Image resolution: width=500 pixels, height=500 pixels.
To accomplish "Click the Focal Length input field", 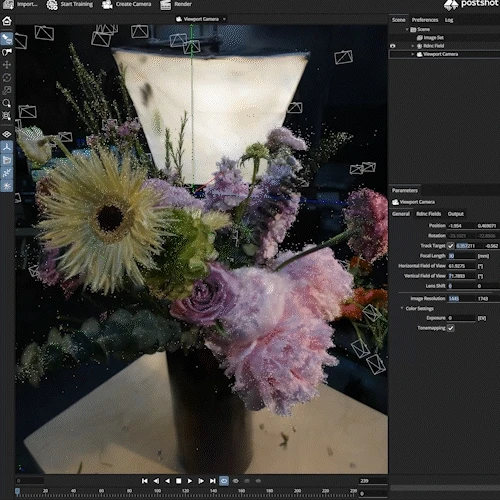I will [x=461, y=256].
